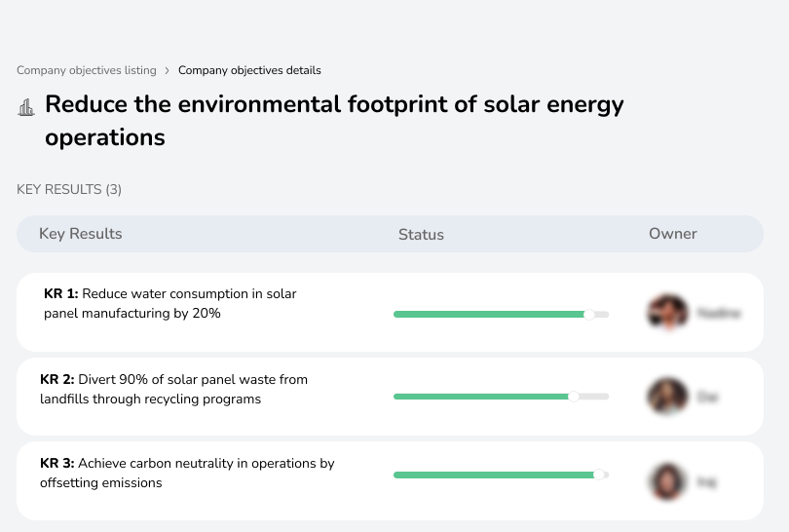Open the Company objectives listing breadcrumb
The width and height of the screenshot is (789, 532).
(x=87, y=70)
